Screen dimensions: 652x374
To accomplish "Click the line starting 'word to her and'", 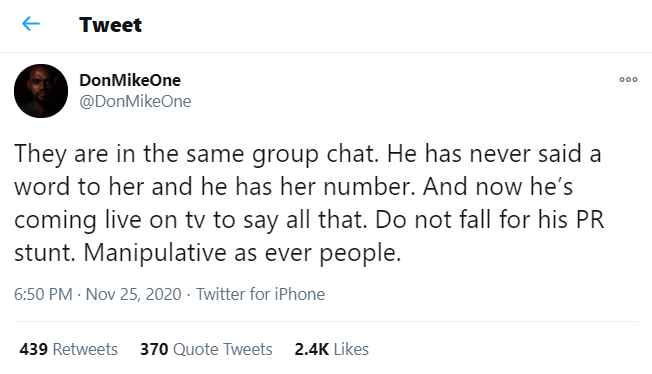I will pyautogui.click(x=294, y=186).
